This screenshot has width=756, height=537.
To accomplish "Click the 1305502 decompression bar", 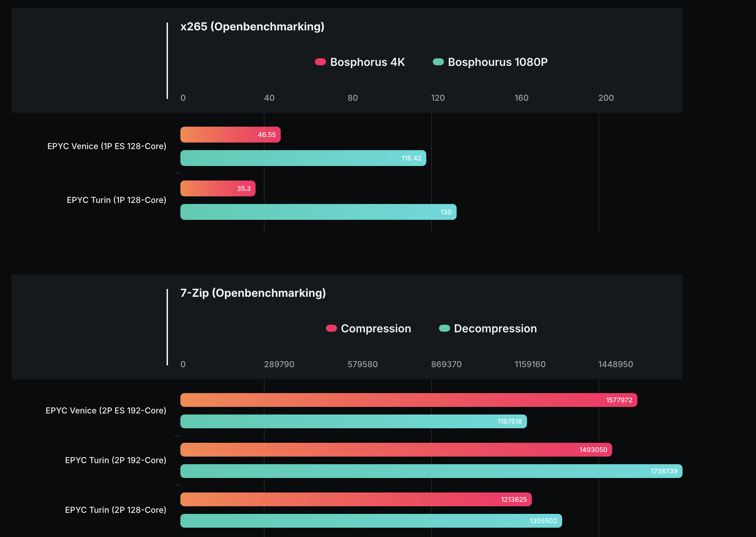I will 371,521.
